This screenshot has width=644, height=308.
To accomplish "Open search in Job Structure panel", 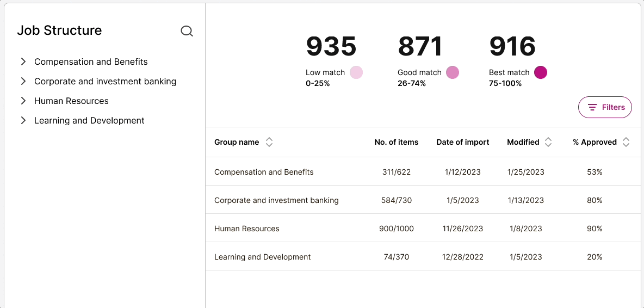I will click(187, 31).
